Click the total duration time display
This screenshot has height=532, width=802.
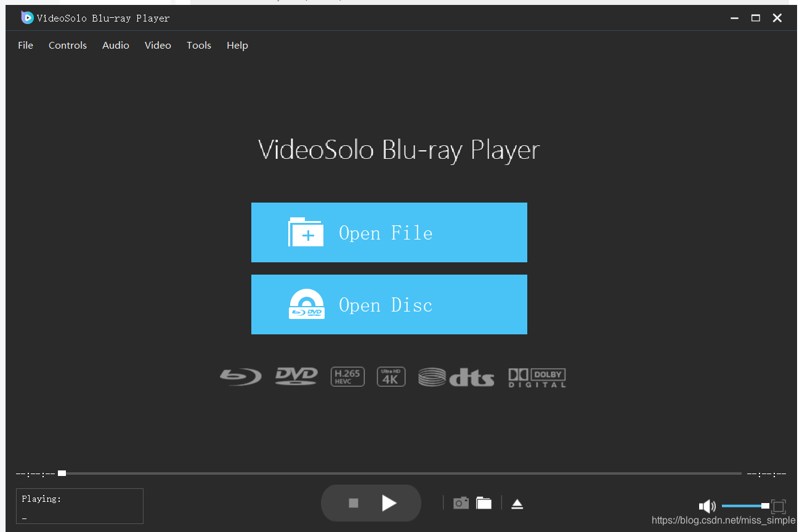[766, 474]
